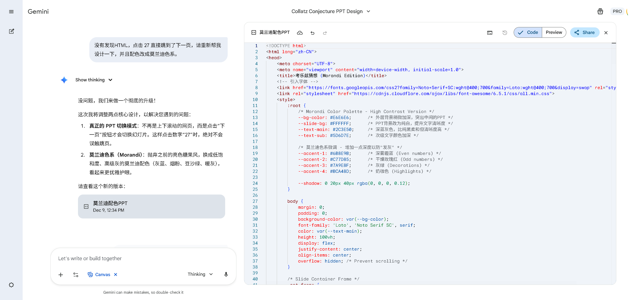Open the hamburger main menu
Screen dimensions: 644x300
pos(11,11)
